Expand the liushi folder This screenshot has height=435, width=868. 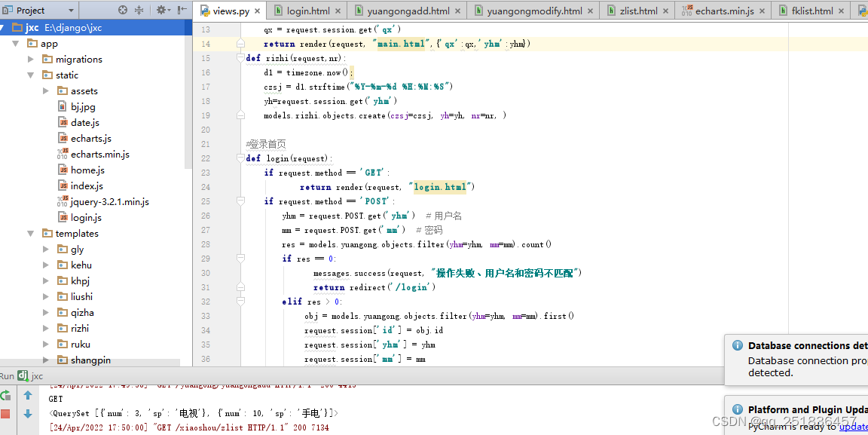[x=46, y=296]
